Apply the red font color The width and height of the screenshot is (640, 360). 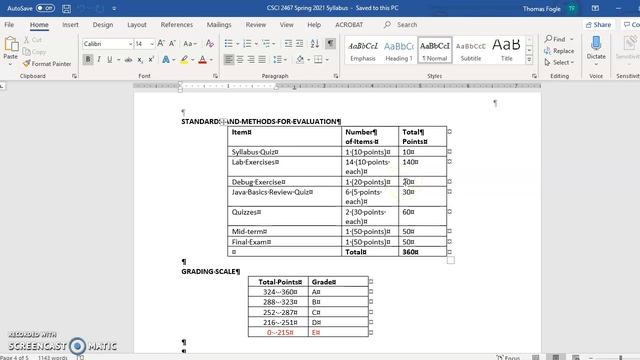tap(202, 60)
